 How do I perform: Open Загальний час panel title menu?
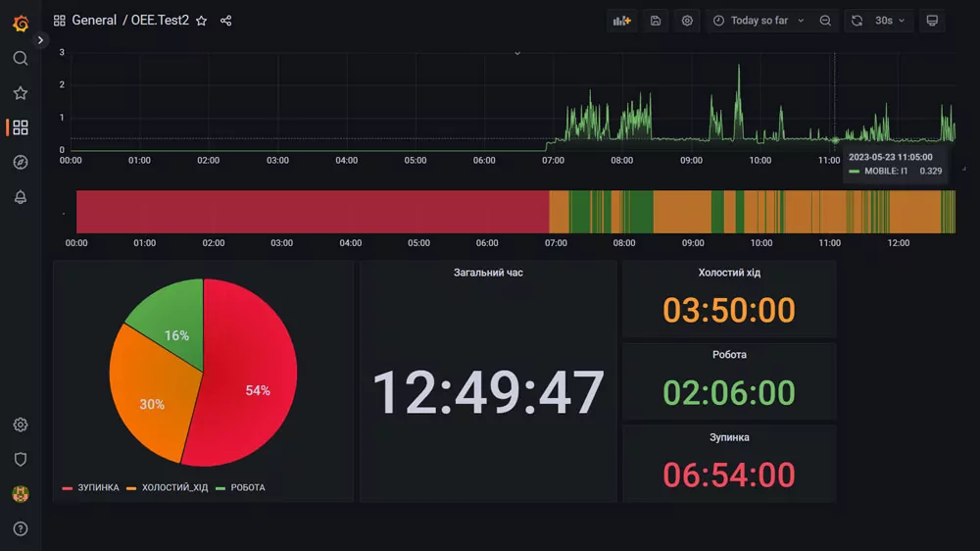click(488, 273)
